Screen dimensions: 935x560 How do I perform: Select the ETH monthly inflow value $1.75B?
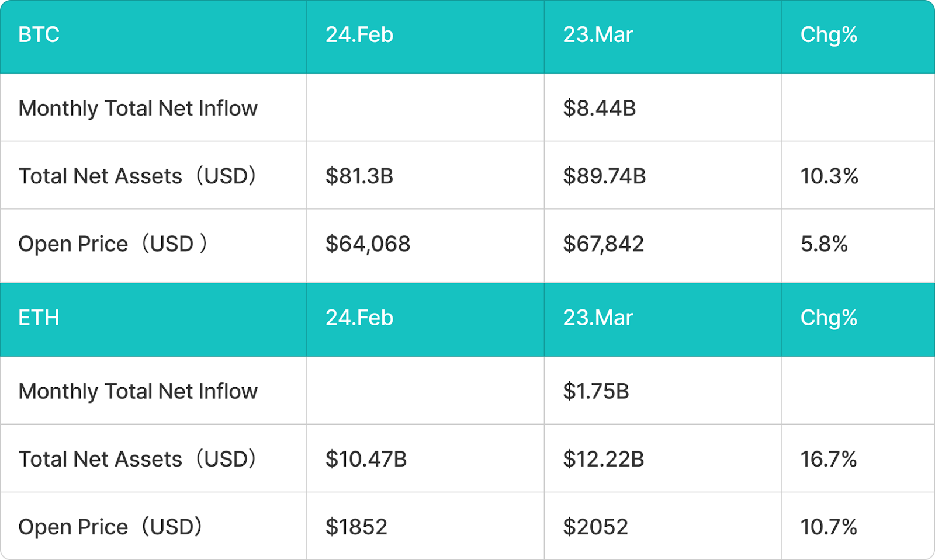[x=595, y=391]
